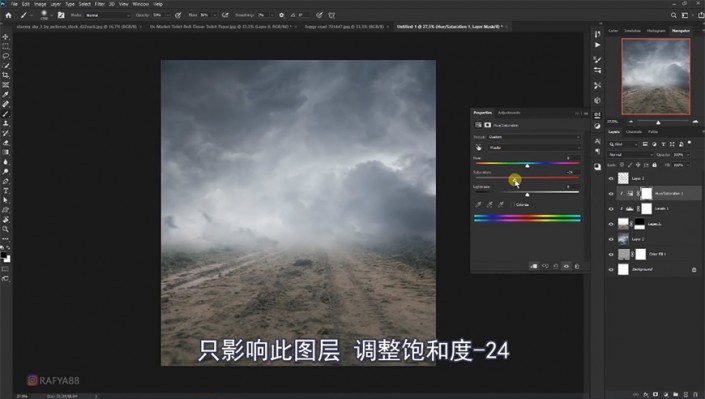Viewport: 705px width, 399px height.
Task: Hide the top Layer 2 with its eye icon
Action: [611, 179]
